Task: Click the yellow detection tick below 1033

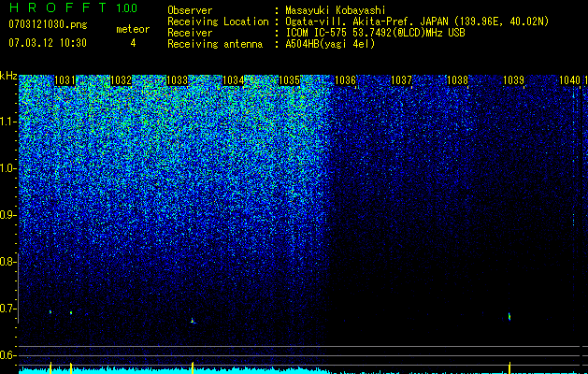Action: 193,367
